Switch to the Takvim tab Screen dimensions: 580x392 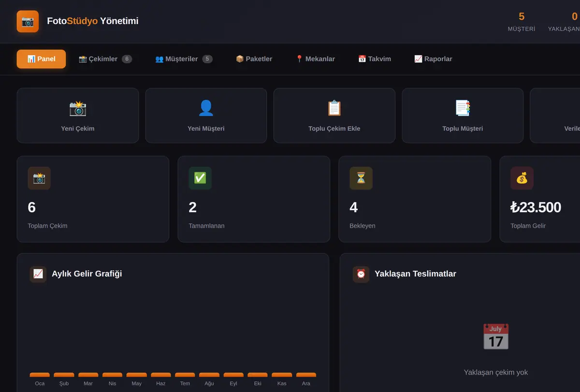375,59
